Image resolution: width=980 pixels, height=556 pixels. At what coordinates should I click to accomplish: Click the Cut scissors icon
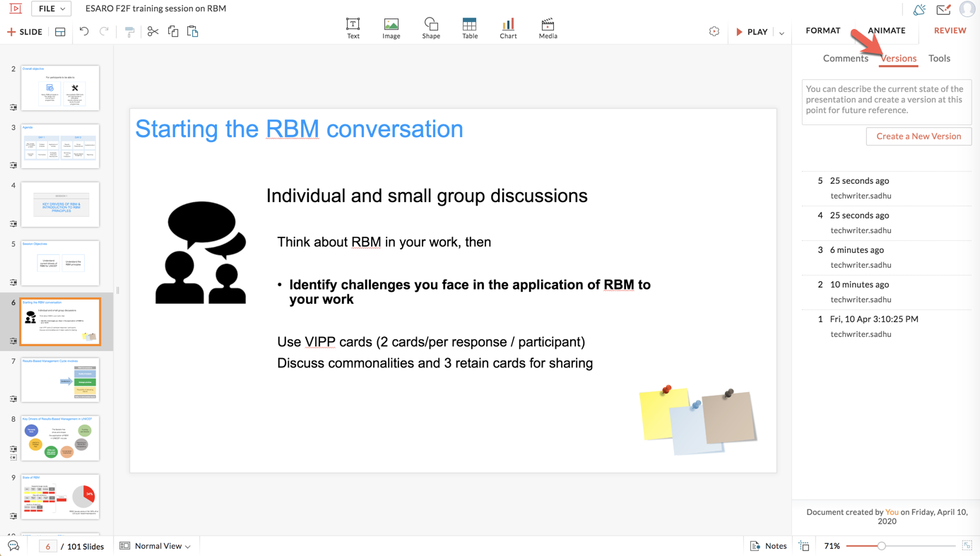153,32
